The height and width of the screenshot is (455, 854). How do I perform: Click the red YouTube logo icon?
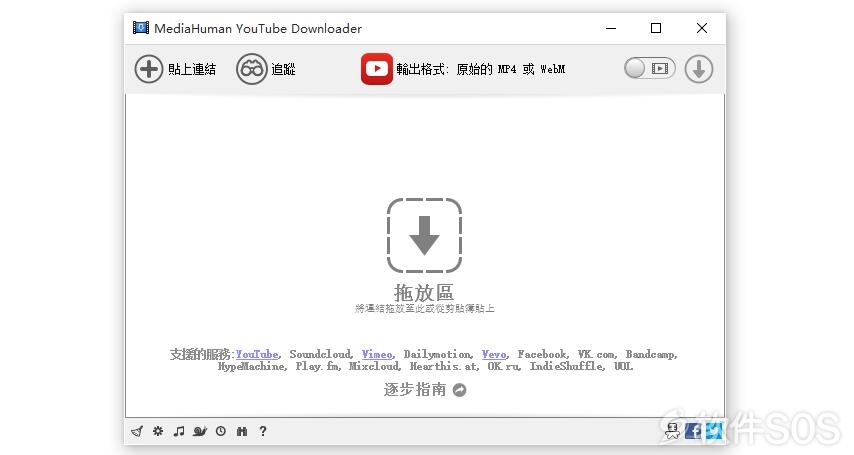click(x=376, y=69)
